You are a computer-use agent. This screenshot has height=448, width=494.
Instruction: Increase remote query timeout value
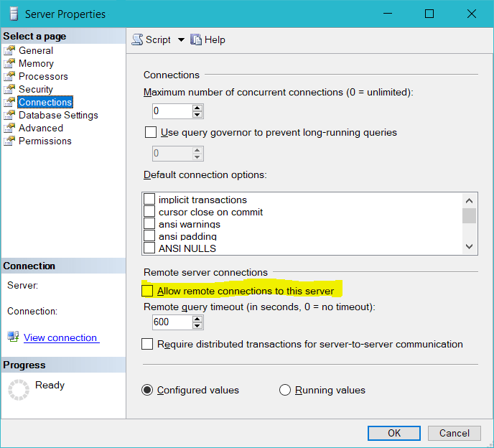tap(197, 319)
